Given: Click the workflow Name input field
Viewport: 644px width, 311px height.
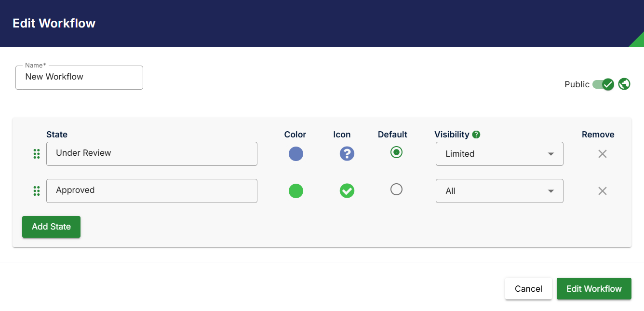Looking at the screenshot, I should [79, 77].
